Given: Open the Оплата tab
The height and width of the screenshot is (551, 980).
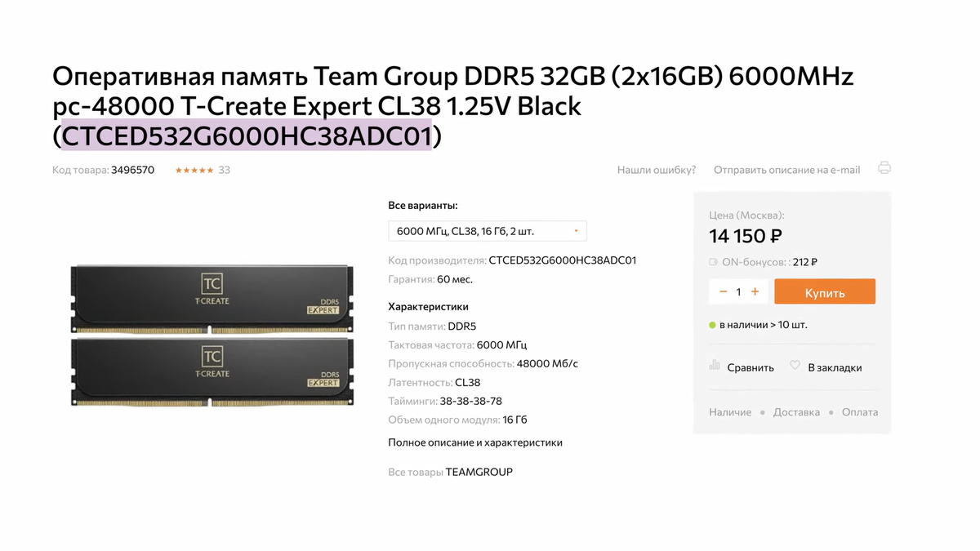Looking at the screenshot, I should [860, 412].
